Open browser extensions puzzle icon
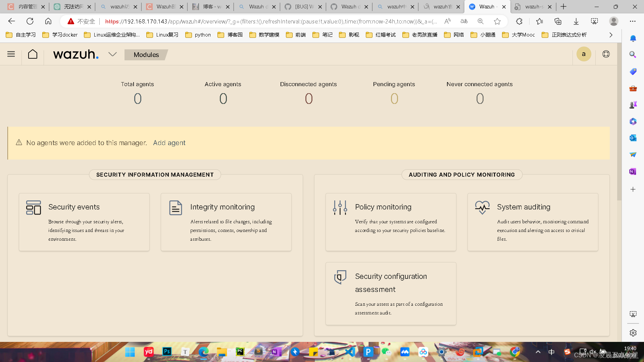 [519, 21]
